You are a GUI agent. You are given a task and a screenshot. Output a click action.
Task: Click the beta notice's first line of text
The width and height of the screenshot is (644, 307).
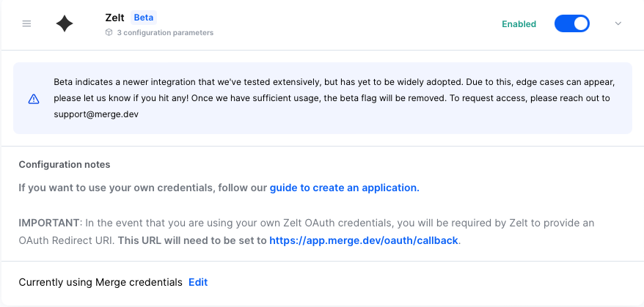pos(339,81)
